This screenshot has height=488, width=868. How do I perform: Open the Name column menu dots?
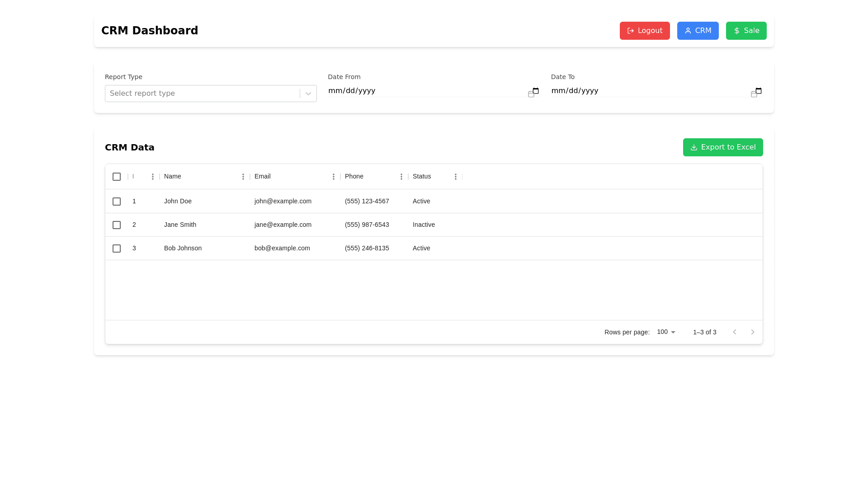pos(243,177)
